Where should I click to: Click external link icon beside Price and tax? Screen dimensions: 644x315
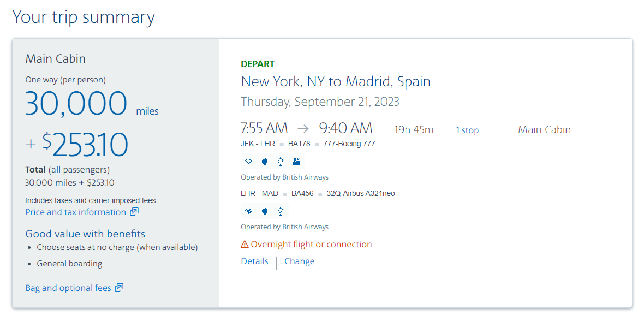[x=134, y=212]
